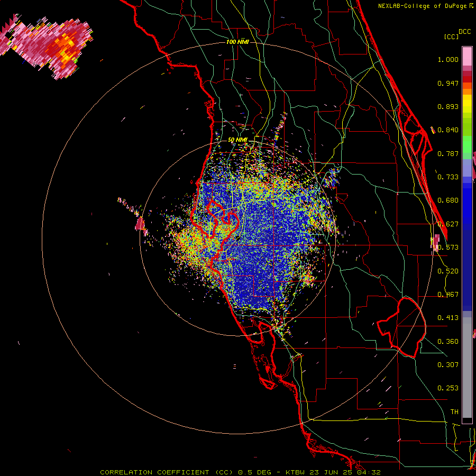Screen dimensions: 476x476
Task: Pick the bright green segment of the color bar
Action: pos(467,144)
